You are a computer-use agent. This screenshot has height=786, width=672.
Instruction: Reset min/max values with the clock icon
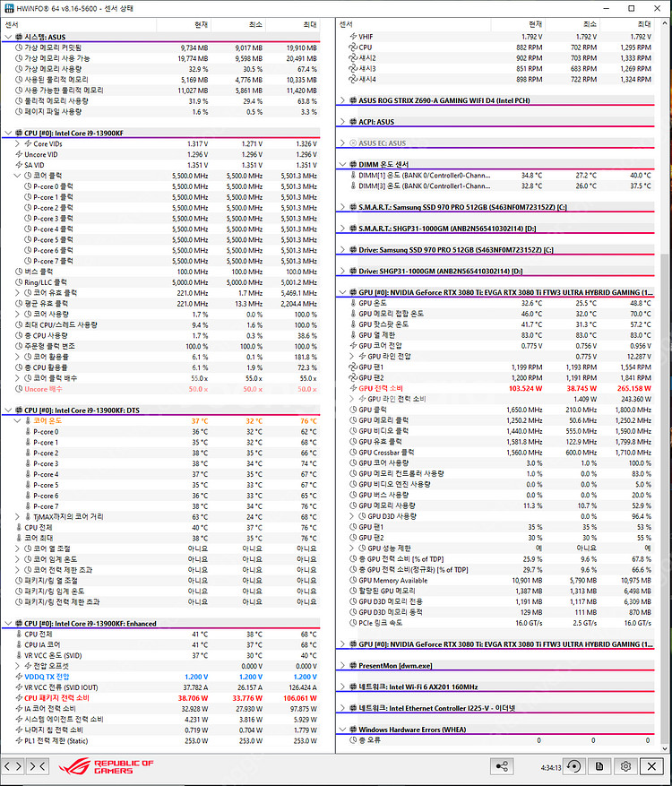coord(573,766)
